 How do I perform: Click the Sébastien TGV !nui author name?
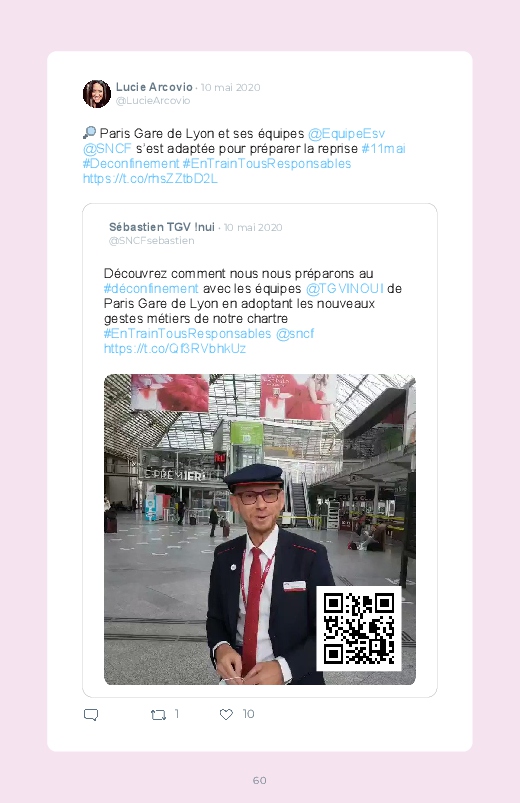tap(161, 227)
